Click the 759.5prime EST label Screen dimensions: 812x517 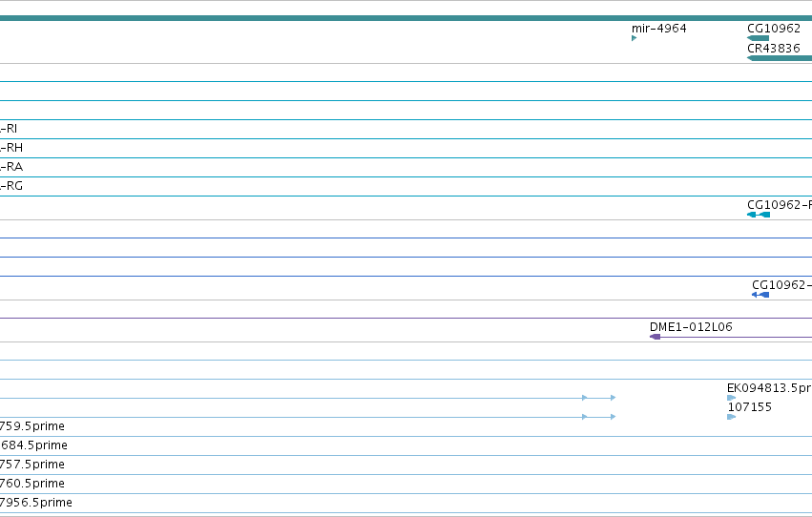tap(32, 426)
